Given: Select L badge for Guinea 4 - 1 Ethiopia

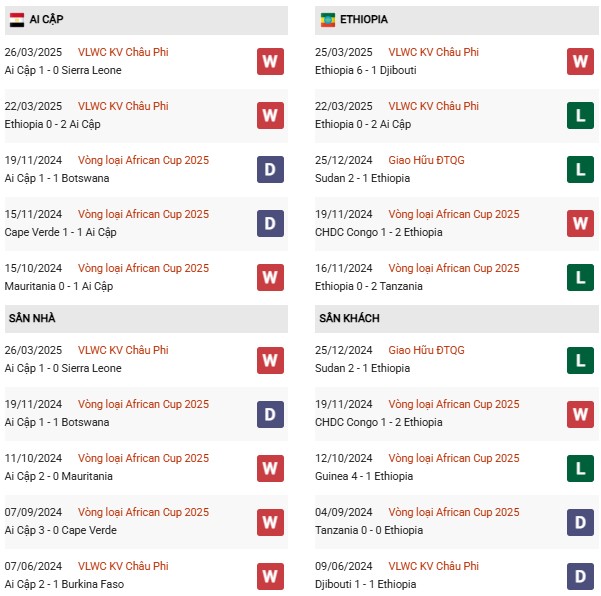Looking at the screenshot, I should [580, 467].
